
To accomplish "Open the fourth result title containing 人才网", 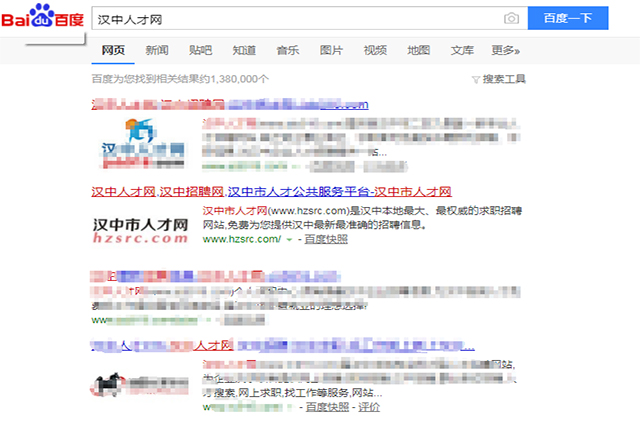I will click(282, 346).
